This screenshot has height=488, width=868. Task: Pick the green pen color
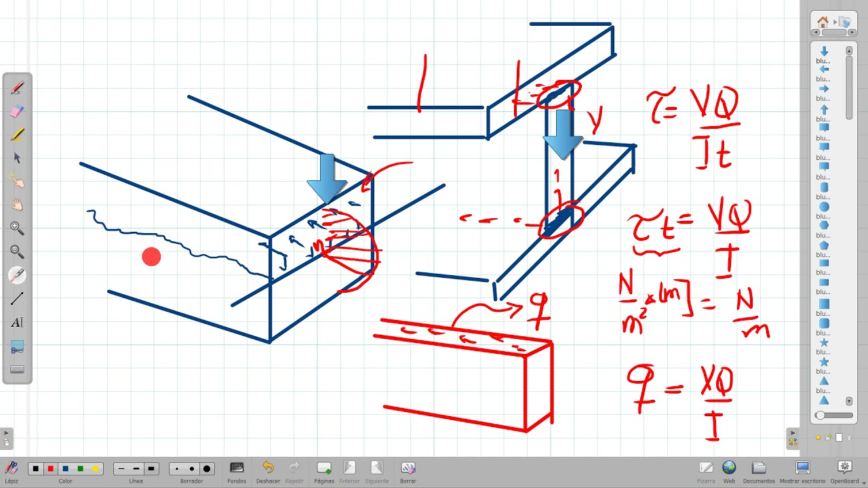coord(80,469)
